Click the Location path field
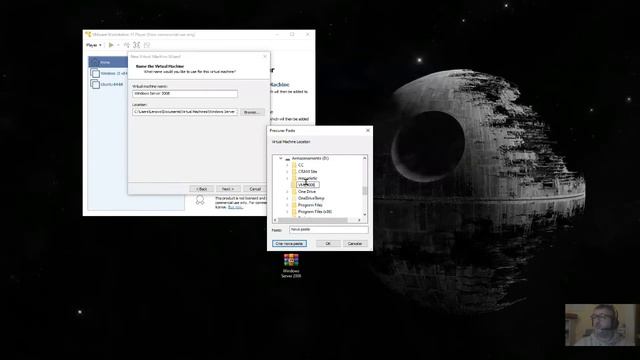The height and width of the screenshot is (360, 640). click(x=185, y=112)
